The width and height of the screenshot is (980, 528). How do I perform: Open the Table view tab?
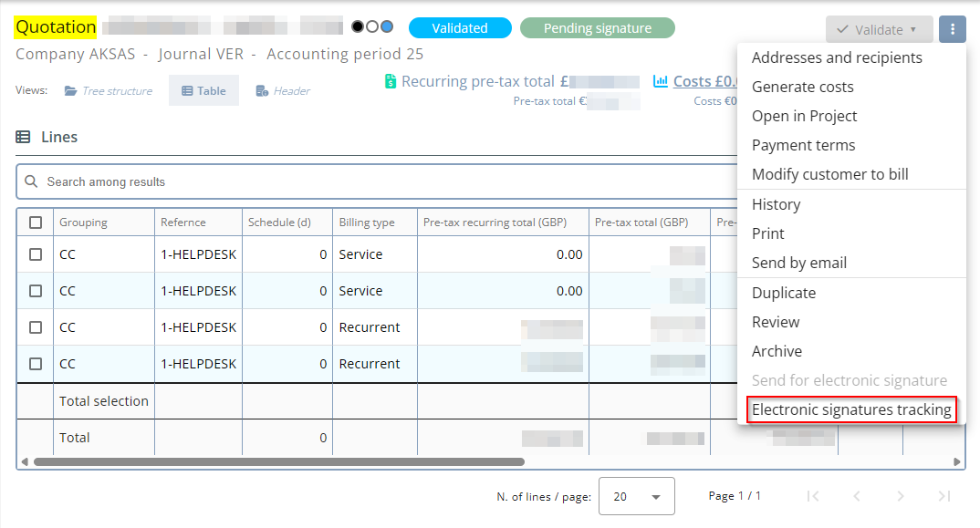[x=203, y=91]
